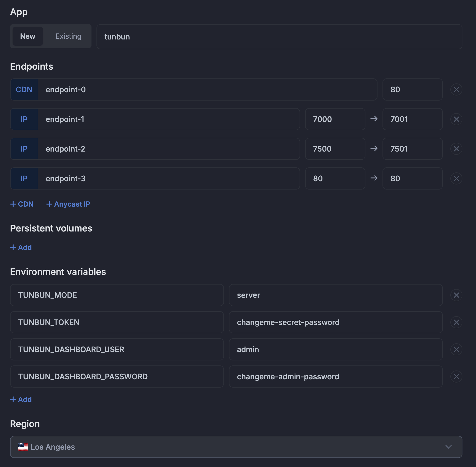
Task: Focus the changeme-secret-password value field
Action: tap(336, 322)
